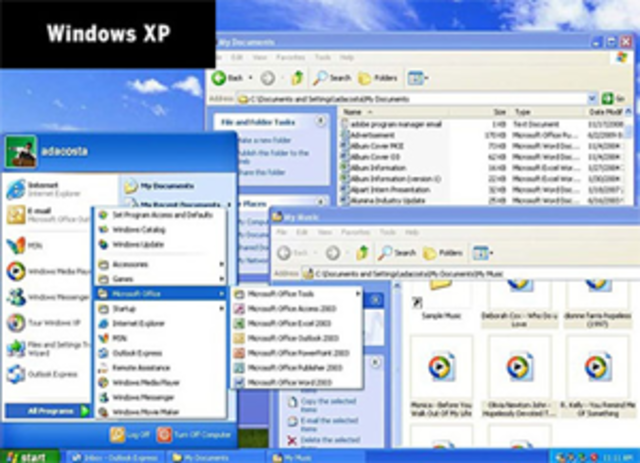Click the adacosta user account picture
The height and width of the screenshot is (463, 640).
tap(20, 151)
